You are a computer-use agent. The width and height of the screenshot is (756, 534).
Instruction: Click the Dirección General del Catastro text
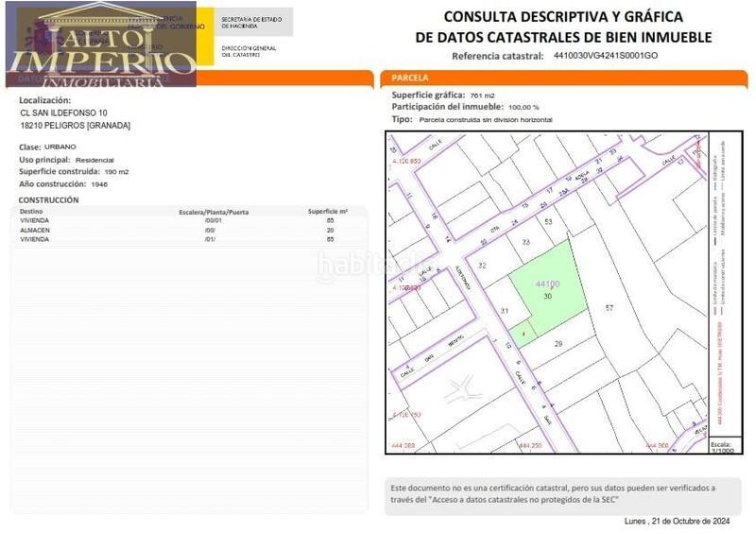coord(249,51)
